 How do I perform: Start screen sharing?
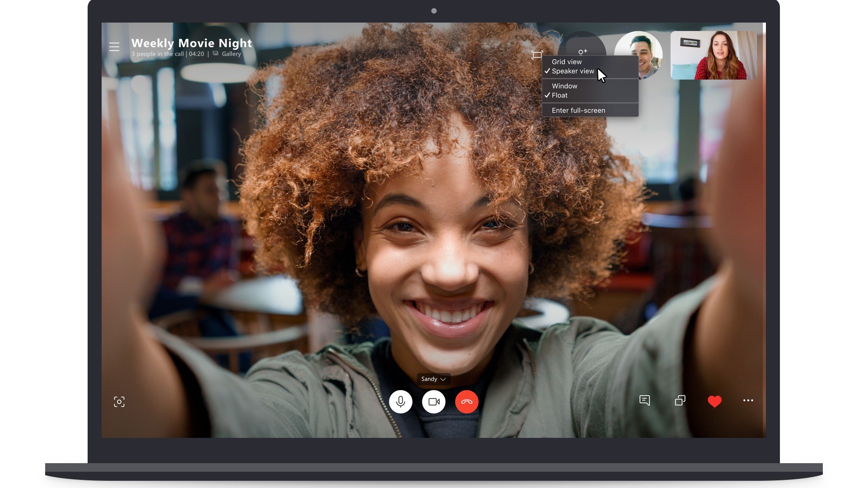pos(680,400)
